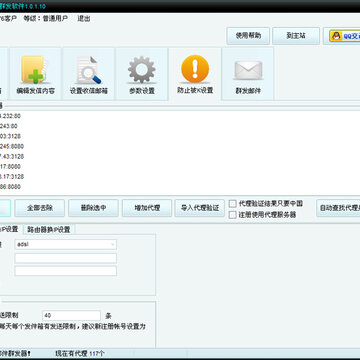Expand the adsl connection dropdown
Screen dimensions: 360x360
[66, 244]
